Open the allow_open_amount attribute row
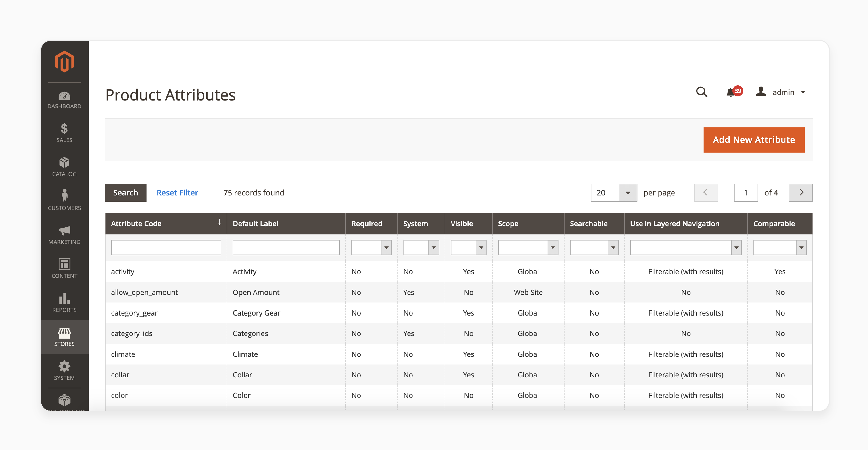Viewport: 868px width, 450px height. (x=459, y=292)
